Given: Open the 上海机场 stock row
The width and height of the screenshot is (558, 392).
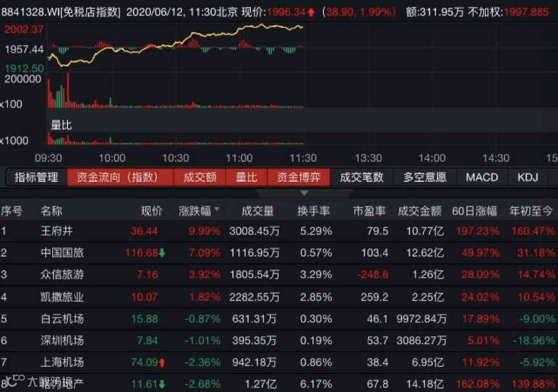Looking at the screenshot, I should 279,362.
